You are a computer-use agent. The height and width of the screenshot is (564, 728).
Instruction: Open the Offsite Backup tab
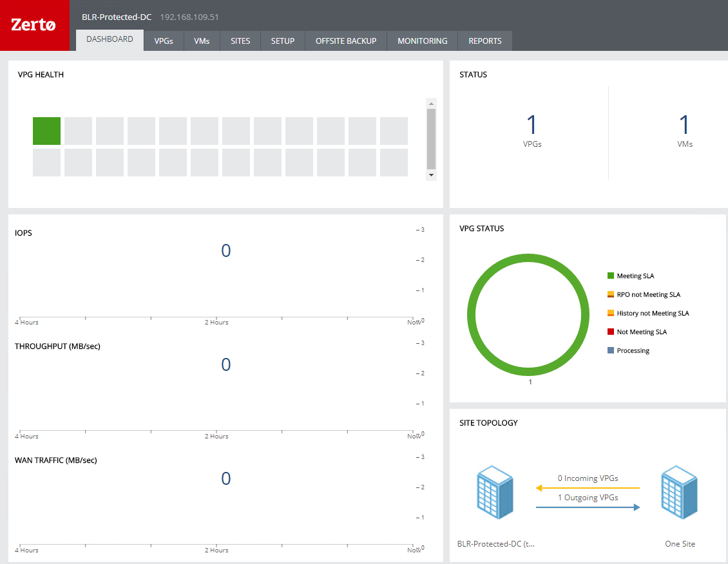pos(346,41)
